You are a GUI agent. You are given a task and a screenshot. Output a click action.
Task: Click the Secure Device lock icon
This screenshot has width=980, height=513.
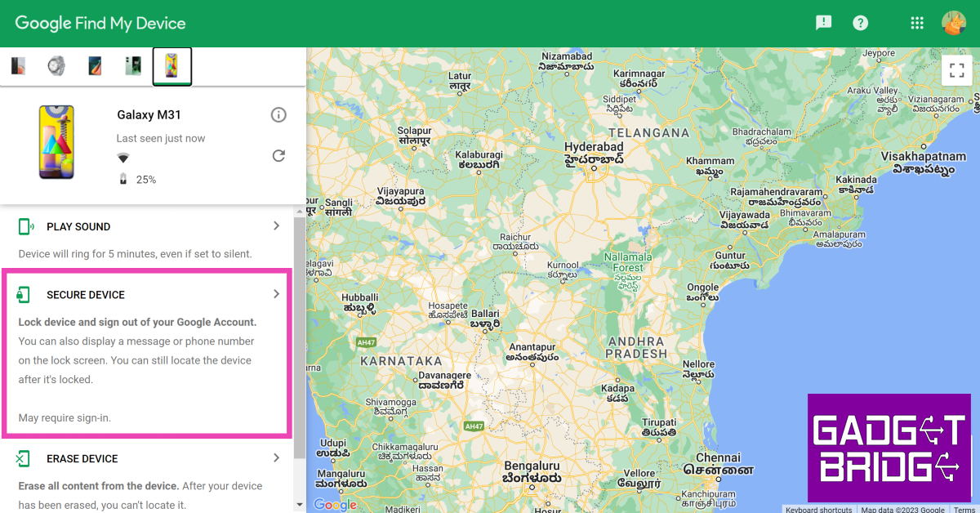click(x=24, y=295)
